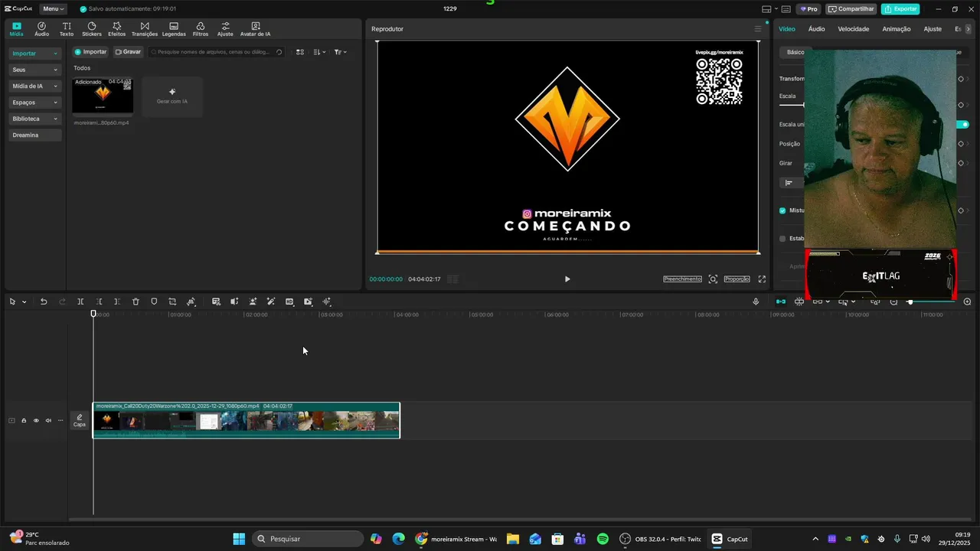Image resolution: width=980 pixels, height=551 pixels.
Task: Open the CapCut Menu dropdown
Action: [x=53, y=9]
